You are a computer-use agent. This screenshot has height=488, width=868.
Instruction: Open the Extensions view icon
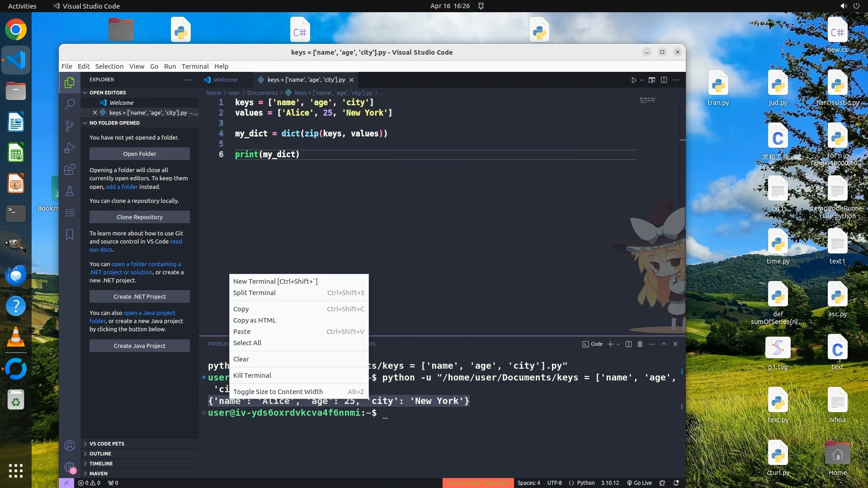click(70, 170)
